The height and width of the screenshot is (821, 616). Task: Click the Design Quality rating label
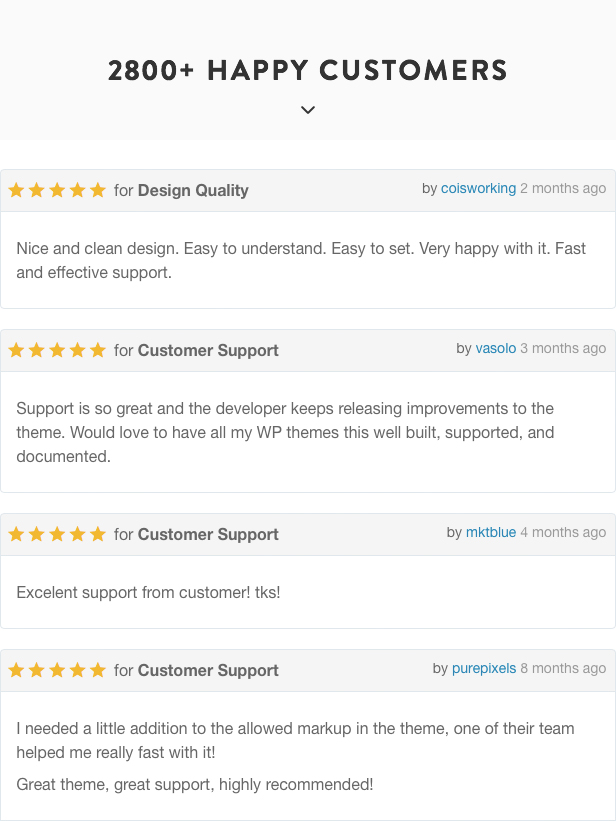pyautogui.click(x=193, y=191)
